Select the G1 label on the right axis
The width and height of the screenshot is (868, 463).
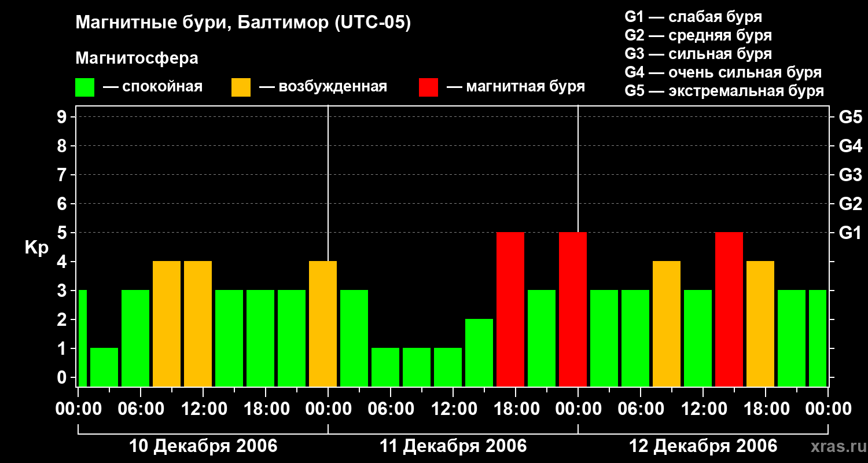850,233
